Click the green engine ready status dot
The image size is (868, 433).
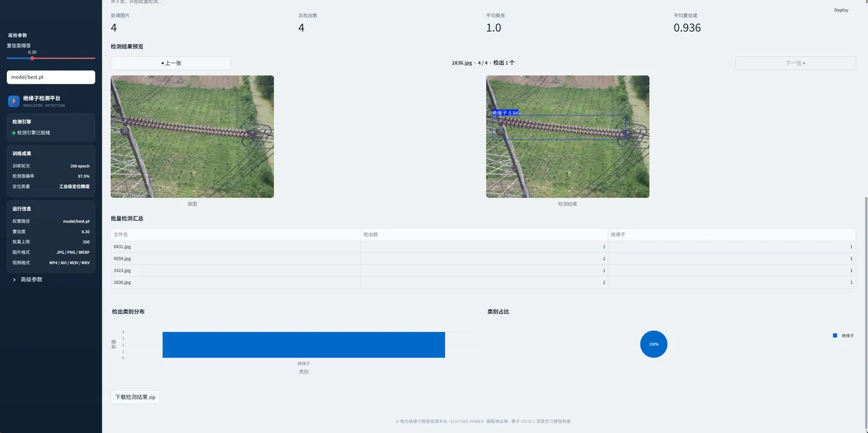(x=14, y=133)
